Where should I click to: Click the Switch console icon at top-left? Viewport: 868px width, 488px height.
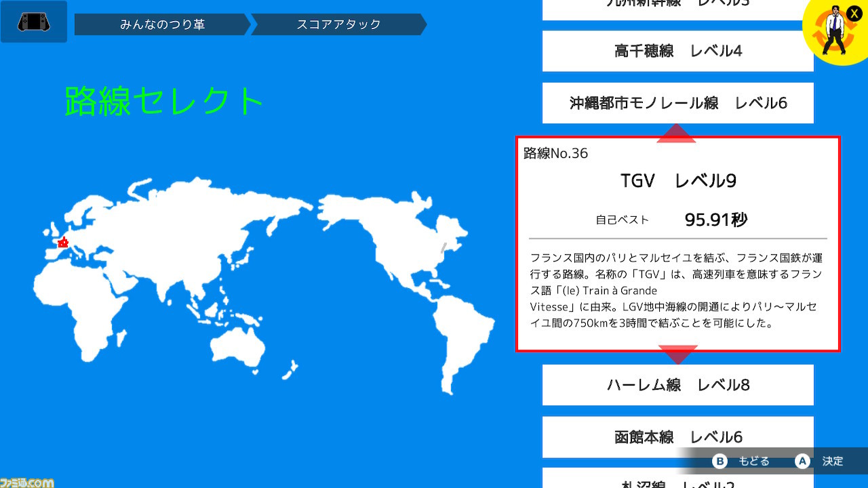pyautogui.click(x=33, y=22)
